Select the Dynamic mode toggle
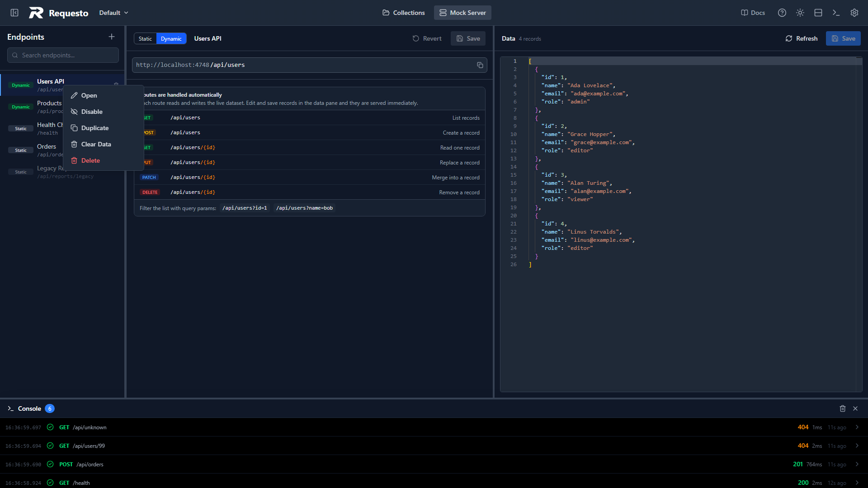This screenshot has height=488, width=868. click(171, 38)
